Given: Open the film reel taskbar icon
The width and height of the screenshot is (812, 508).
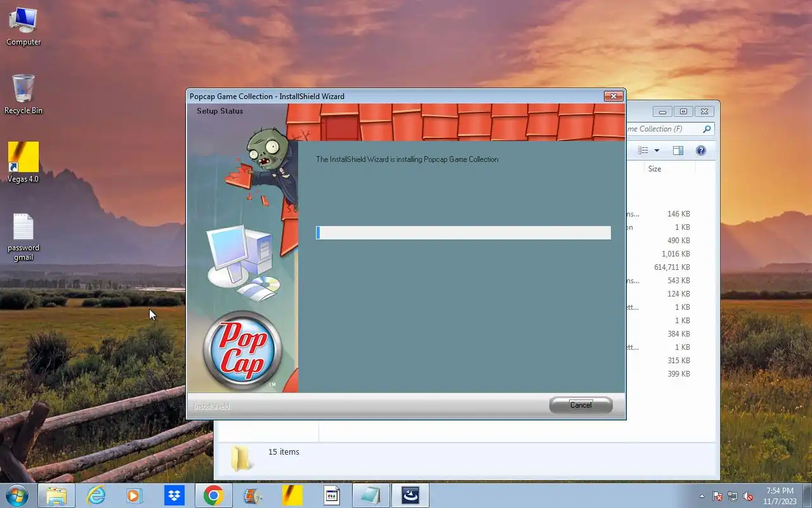Looking at the screenshot, I should pyautogui.click(x=252, y=495).
